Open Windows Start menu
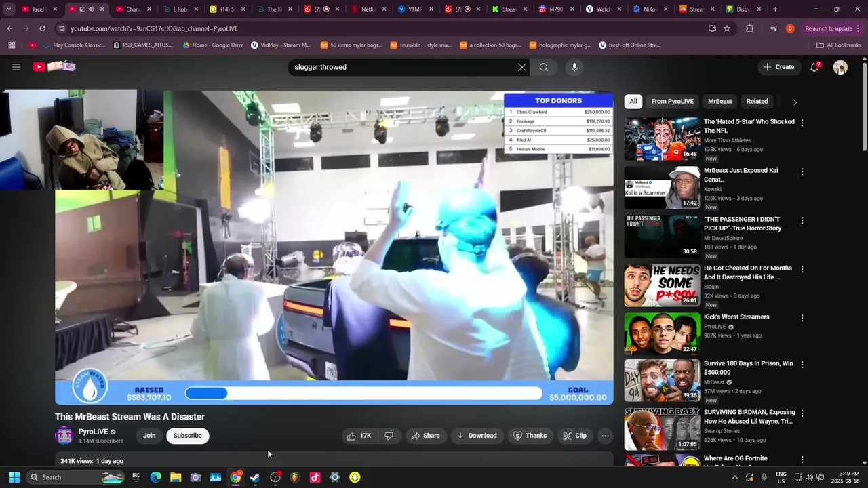This screenshot has height=488, width=868. point(14,477)
